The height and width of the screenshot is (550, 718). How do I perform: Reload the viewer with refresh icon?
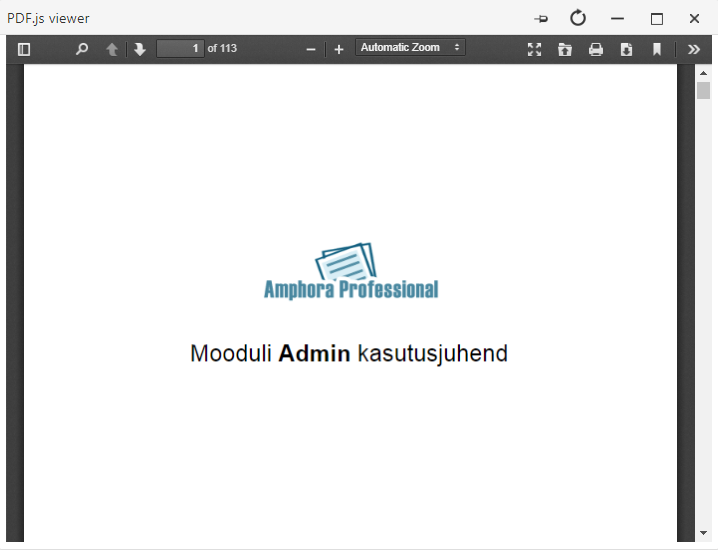click(x=578, y=18)
